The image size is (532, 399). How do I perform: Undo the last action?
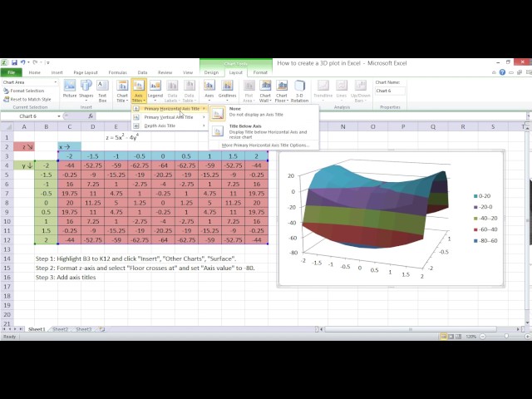(x=22, y=62)
